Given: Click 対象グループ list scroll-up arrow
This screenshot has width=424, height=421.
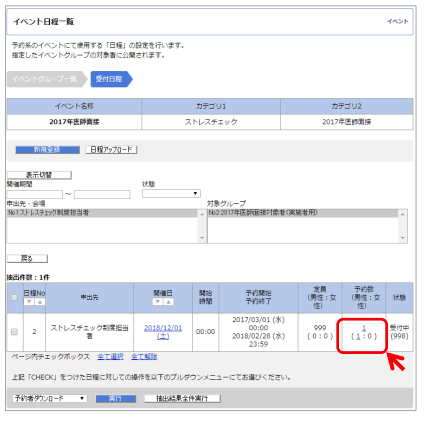Looking at the screenshot, I should pyautogui.click(x=403, y=214).
